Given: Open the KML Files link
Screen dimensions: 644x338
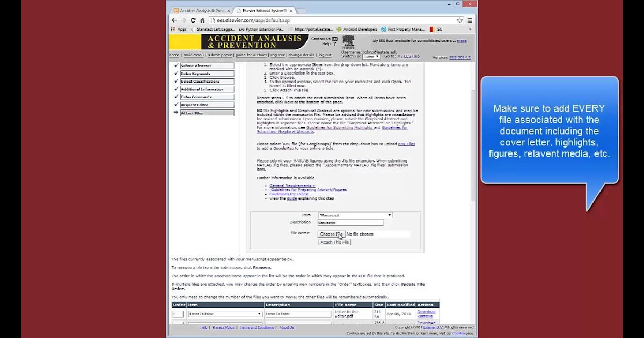Looking at the screenshot, I should (406, 144).
